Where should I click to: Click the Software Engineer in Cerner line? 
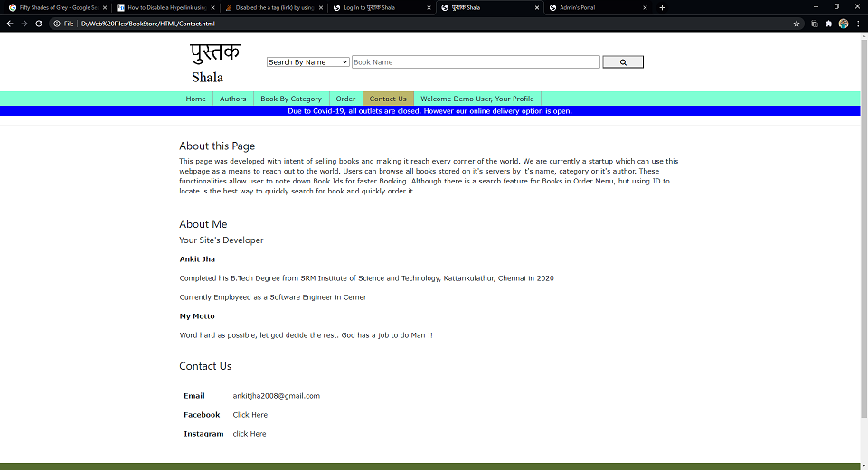(x=273, y=297)
